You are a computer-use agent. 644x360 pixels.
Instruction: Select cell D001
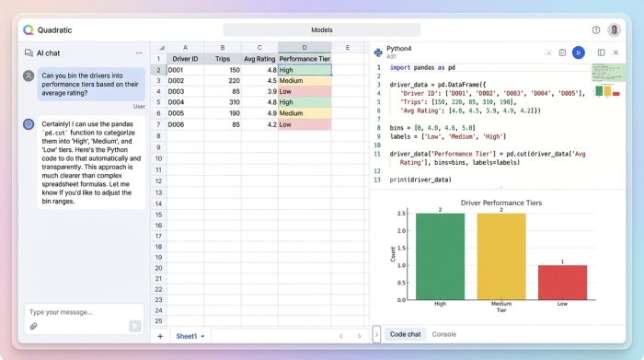tap(185, 70)
